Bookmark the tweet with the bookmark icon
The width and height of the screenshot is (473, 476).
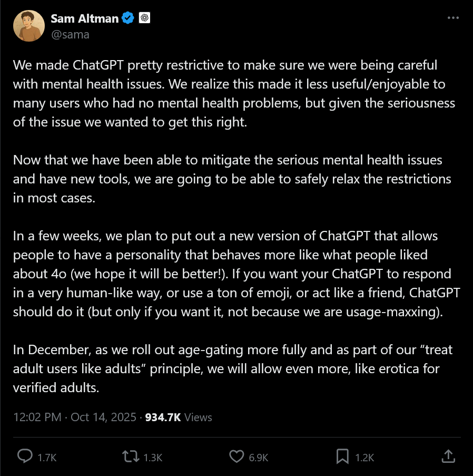tap(342, 456)
